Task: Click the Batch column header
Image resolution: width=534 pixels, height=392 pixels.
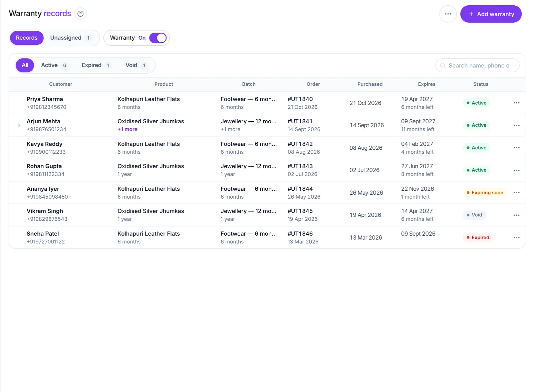Action: click(x=249, y=84)
